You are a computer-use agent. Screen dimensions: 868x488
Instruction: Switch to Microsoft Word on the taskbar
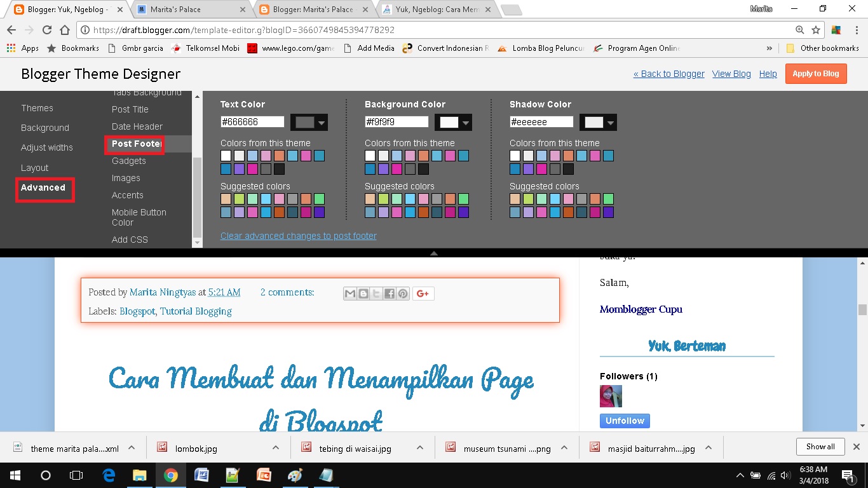[x=201, y=475]
